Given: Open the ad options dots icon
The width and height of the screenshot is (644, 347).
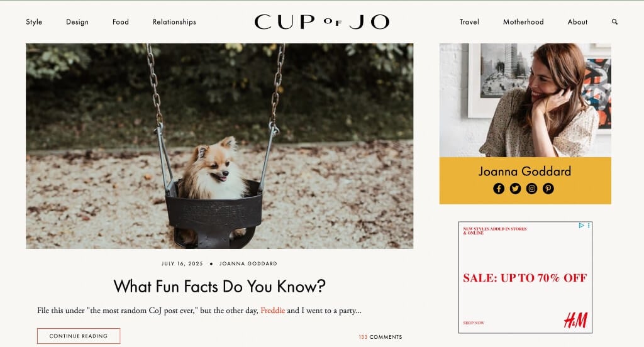Looking at the screenshot, I should point(589,226).
